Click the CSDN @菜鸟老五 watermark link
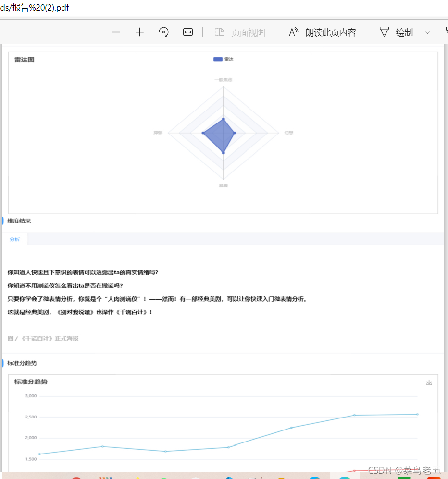This screenshot has width=448, height=479. click(404, 470)
